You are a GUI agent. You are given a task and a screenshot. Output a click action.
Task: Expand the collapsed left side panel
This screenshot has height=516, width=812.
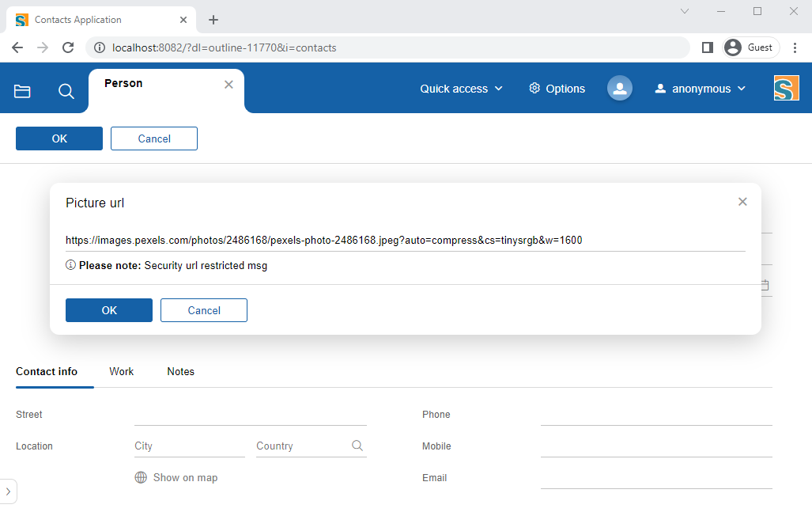[8, 491]
